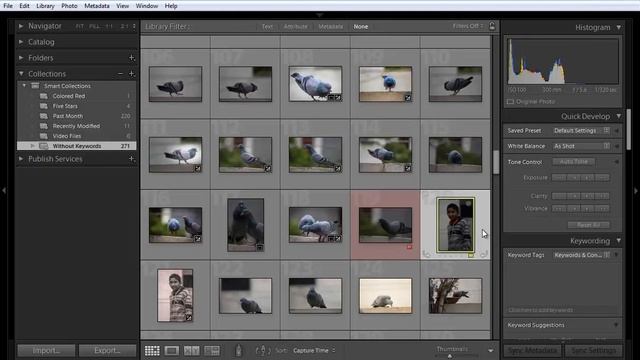The height and width of the screenshot is (360, 640).
Task: Expand the Folders panel
Action: [21, 58]
